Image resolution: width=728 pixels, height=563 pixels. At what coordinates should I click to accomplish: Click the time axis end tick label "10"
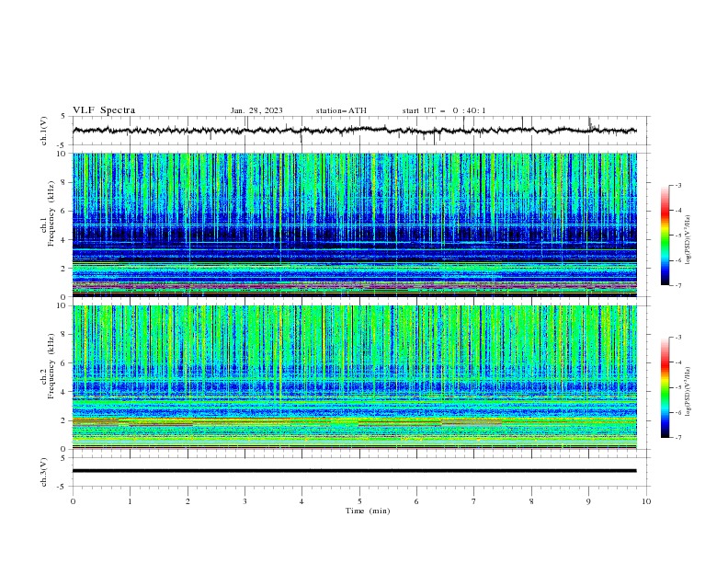pyautogui.click(x=646, y=501)
